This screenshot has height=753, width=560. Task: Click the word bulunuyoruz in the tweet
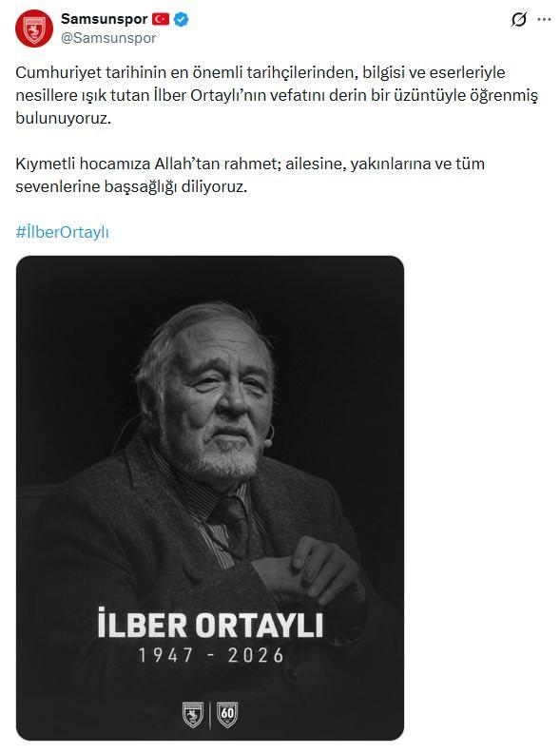[63, 118]
